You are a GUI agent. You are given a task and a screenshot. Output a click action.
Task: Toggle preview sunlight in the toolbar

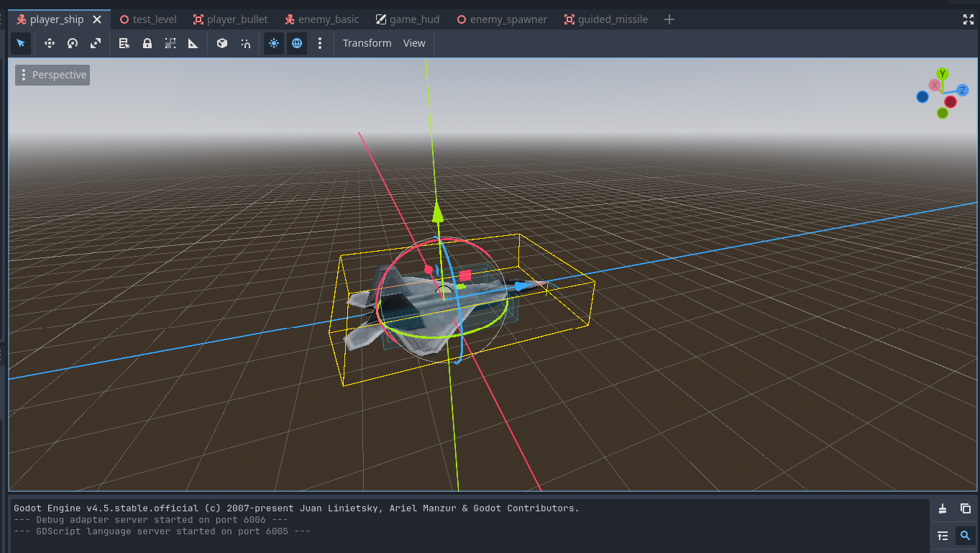point(274,43)
